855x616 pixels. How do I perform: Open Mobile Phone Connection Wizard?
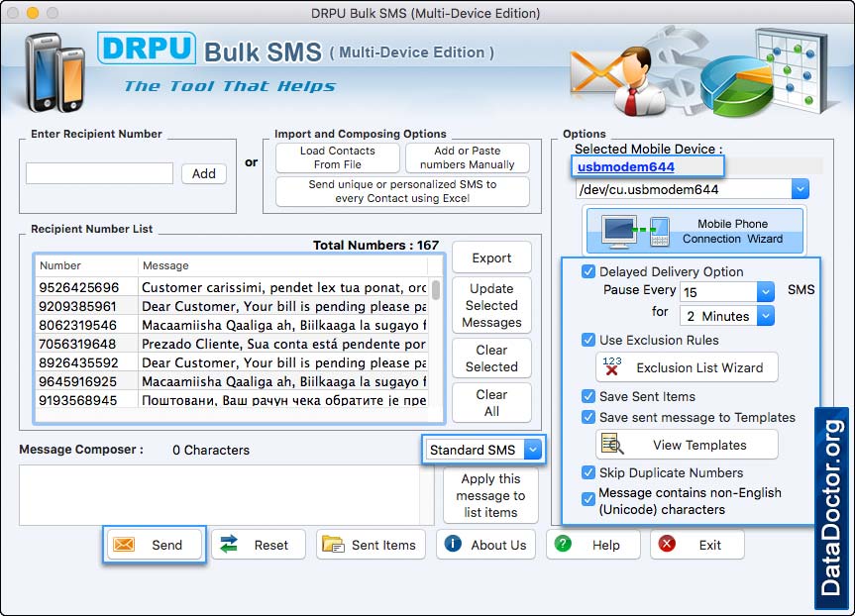point(695,231)
